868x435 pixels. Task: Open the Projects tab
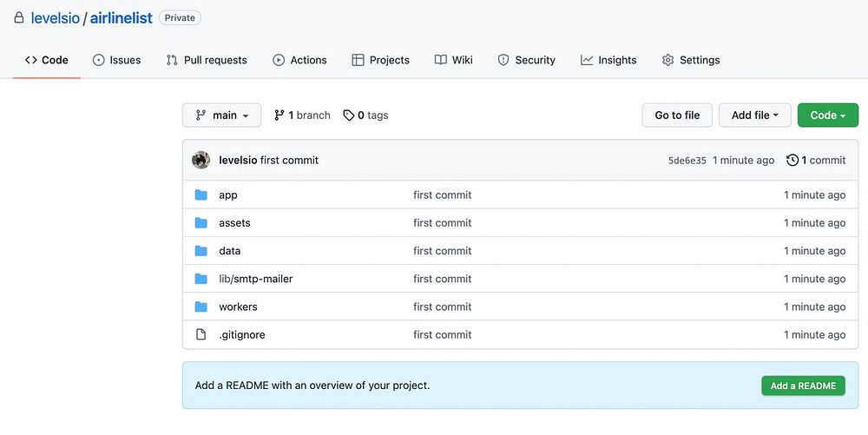pos(381,60)
